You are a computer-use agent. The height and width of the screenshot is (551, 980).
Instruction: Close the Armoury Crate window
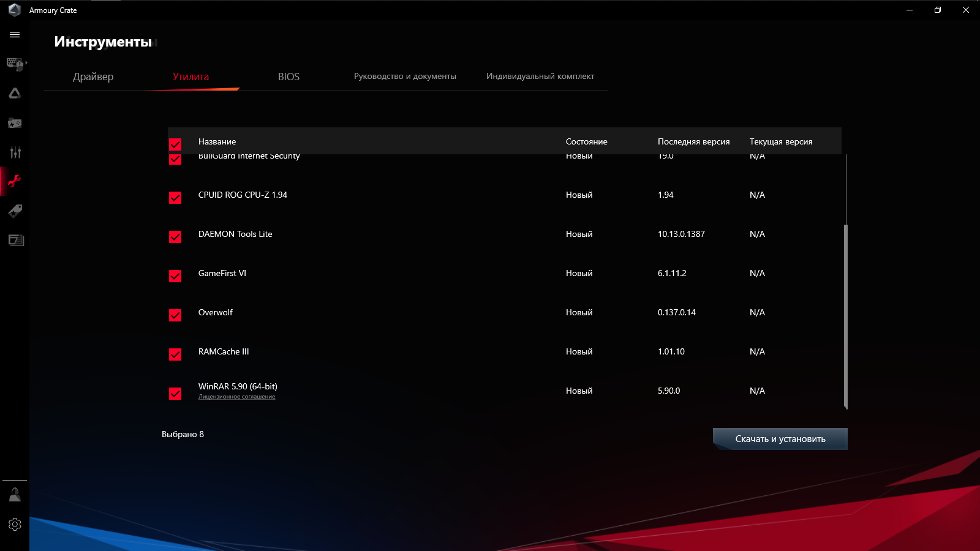point(966,10)
